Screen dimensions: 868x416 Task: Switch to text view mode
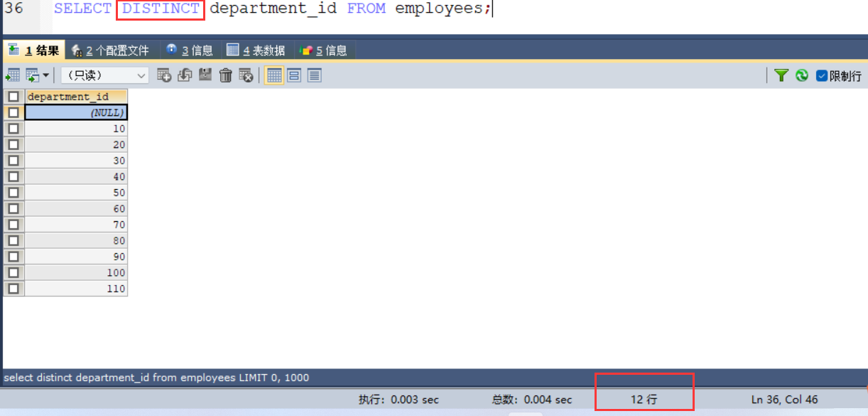click(x=315, y=75)
